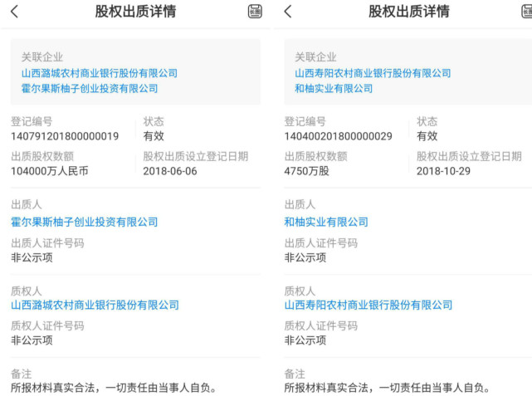
Task: Tap 登记编号 label in left screen
Action: coord(32,121)
